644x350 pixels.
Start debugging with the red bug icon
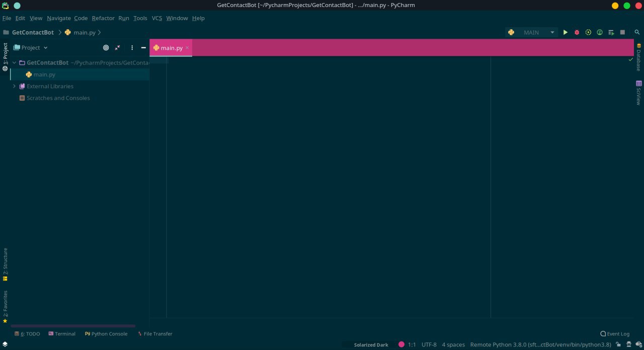(x=577, y=32)
